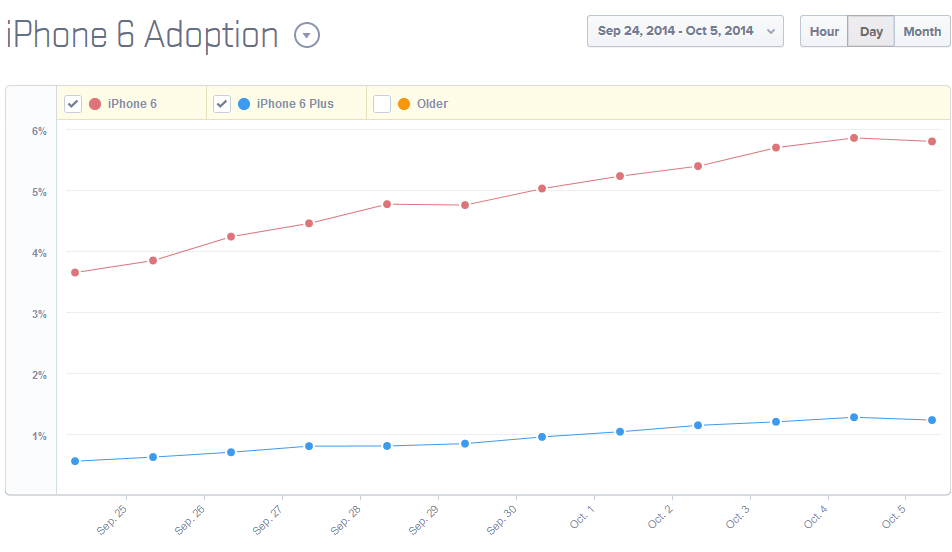
Task: Click the blue iPhone 6 Plus legend dot
Action: 244,104
